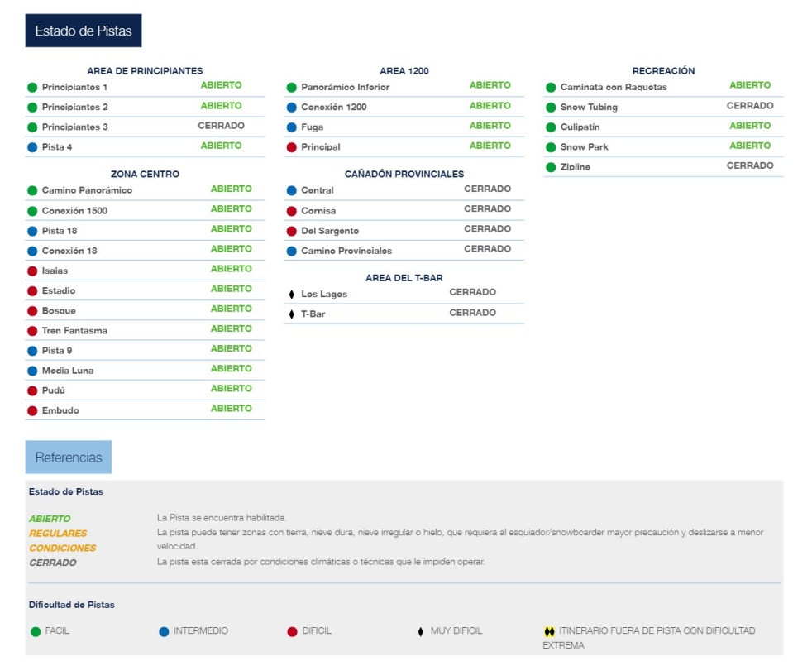812x666 pixels.
Task: Click the CERRADO status of Principiantes 3
Action: [221, 126]
